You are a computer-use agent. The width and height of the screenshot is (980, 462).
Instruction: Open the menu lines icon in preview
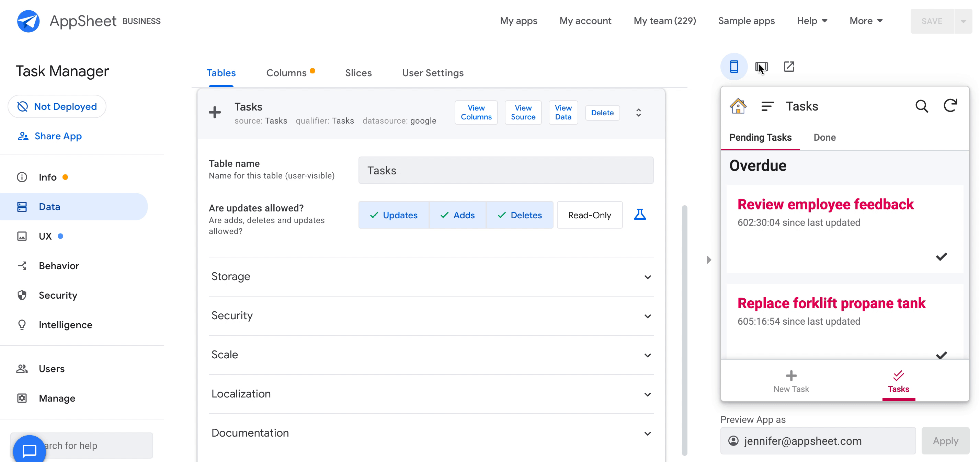coord(767,106)
